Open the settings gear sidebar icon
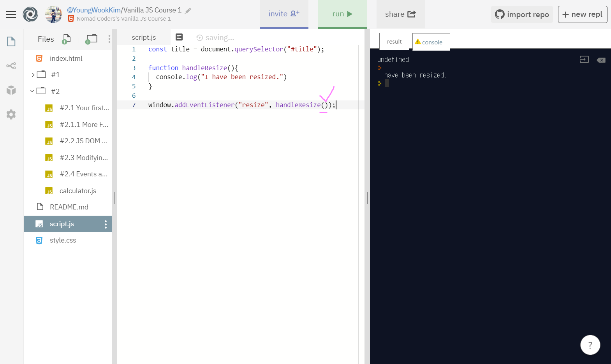The height and width of the screenshot is (364, 611). pyautogui.click(x=11, y=114)
